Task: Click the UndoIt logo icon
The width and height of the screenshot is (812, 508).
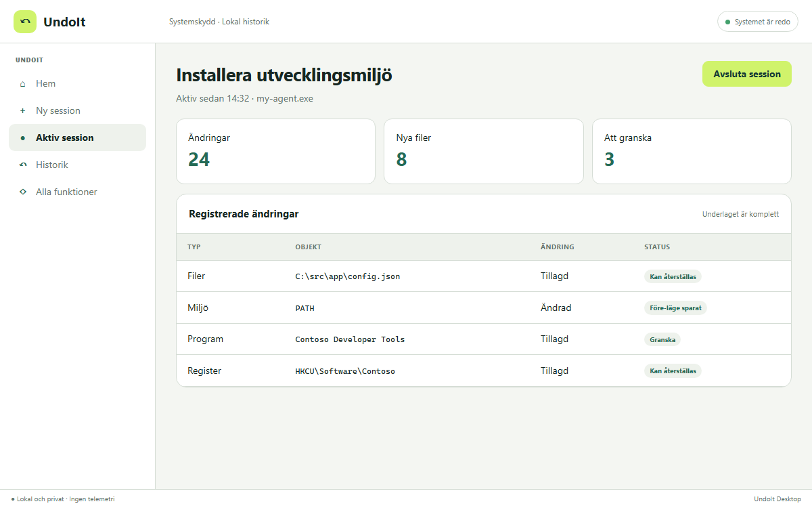Action: point(25,22)
